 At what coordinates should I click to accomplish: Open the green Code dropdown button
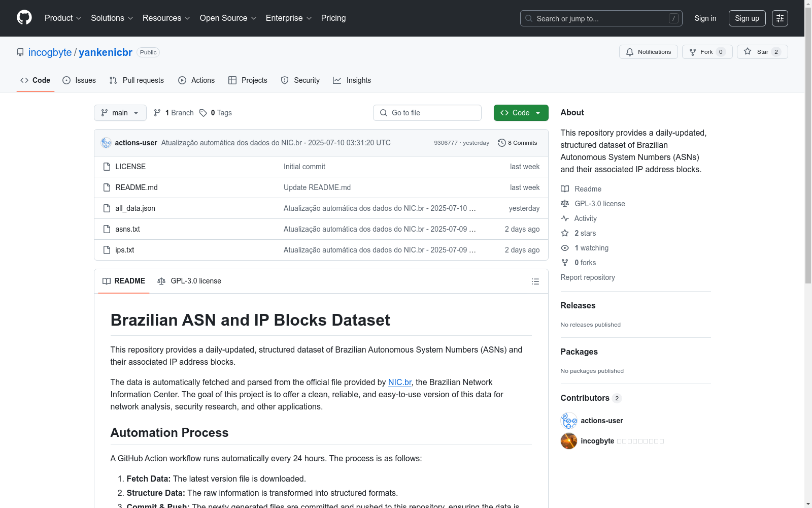point(521,113)
